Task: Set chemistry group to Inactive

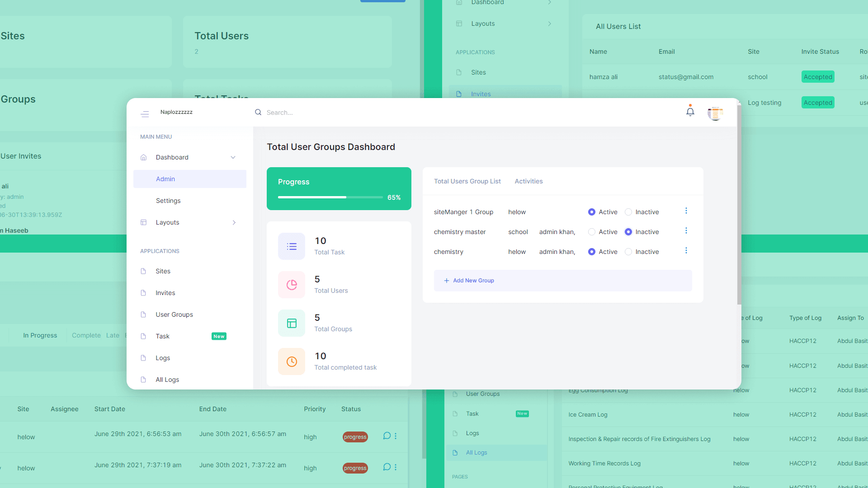Action: (x=628, y=252)
